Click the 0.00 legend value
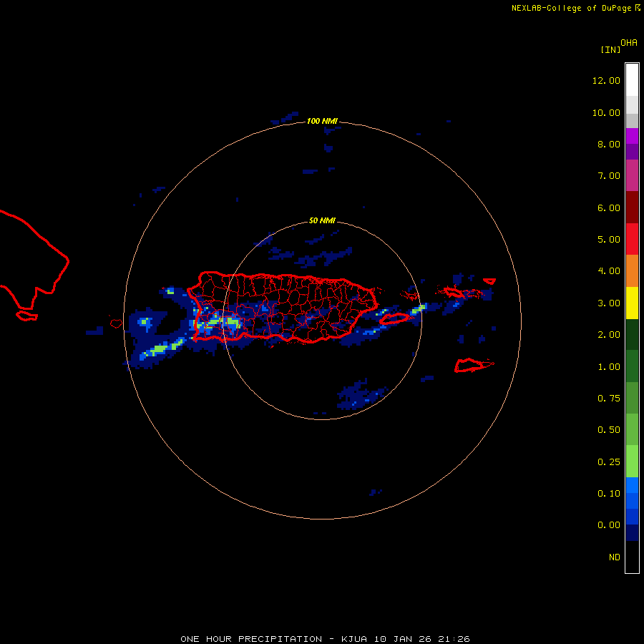Image resolution: width=644 pixels, height=644 pixels. (x=609, y=525)
